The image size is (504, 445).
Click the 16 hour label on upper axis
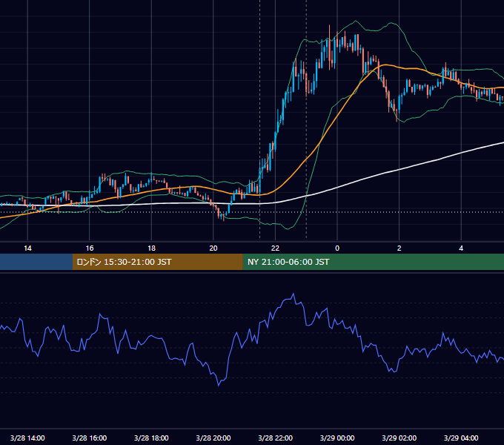point(90,248)
